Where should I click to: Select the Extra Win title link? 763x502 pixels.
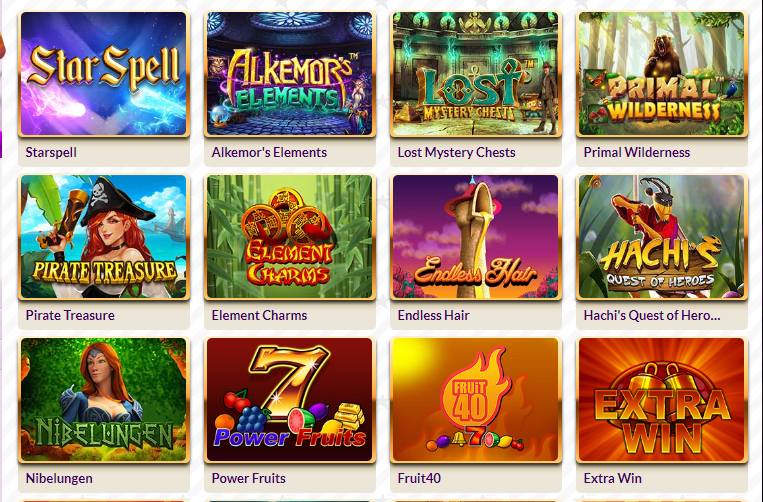pos(612,478)
